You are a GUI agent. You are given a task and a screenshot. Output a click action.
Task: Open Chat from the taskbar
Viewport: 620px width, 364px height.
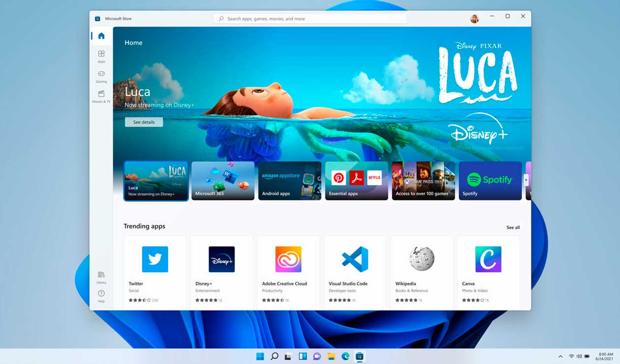coord(317,356)
